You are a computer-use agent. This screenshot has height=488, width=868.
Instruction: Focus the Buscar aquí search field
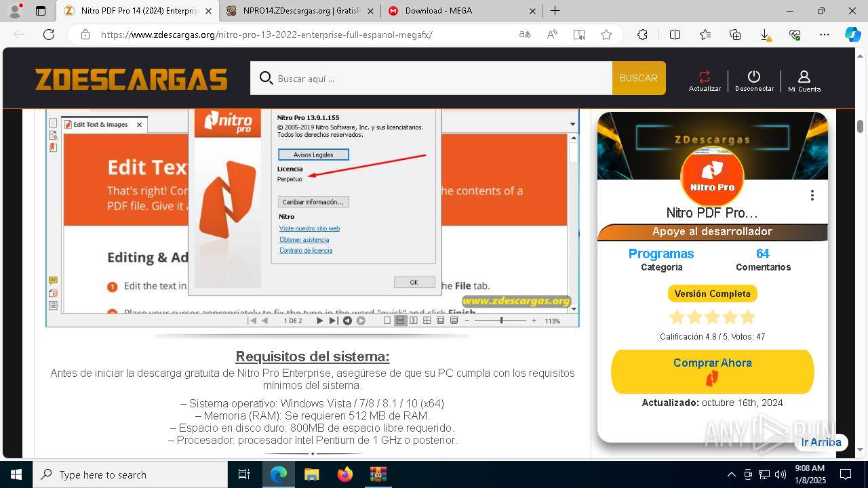431,78
